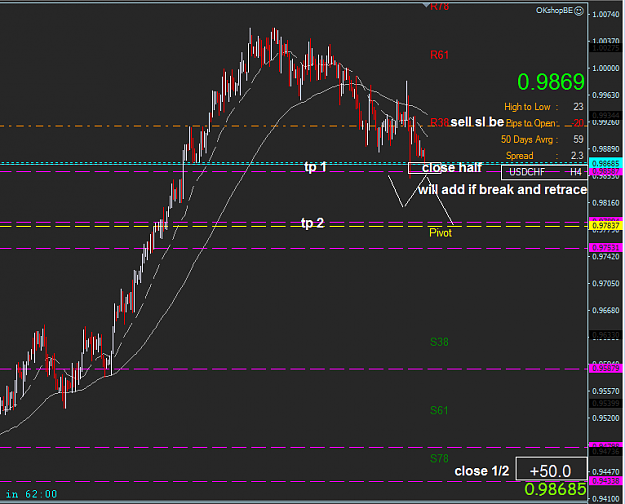The image size is (625, 504).
Task: Select 'will add if break and retrace' note
Action: (x=502, y=189)
